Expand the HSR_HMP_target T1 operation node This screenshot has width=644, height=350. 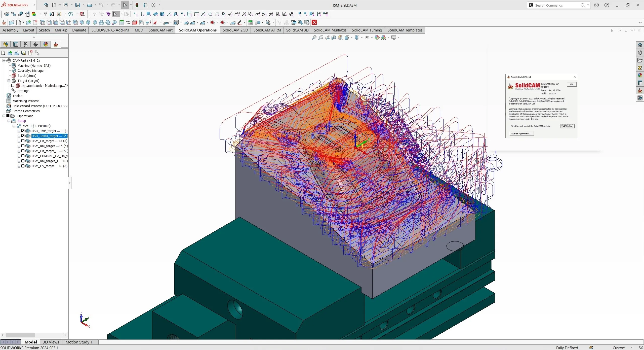tap(19, 131)
